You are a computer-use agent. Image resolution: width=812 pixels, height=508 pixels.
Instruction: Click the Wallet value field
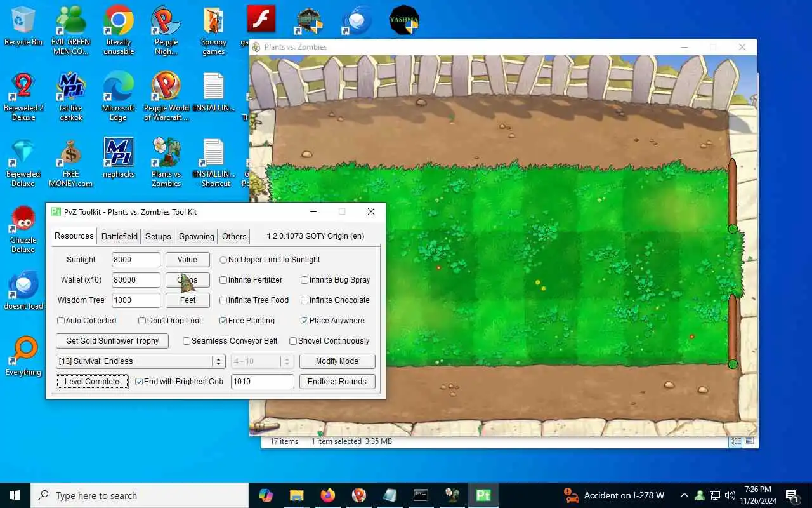[136, 280]
